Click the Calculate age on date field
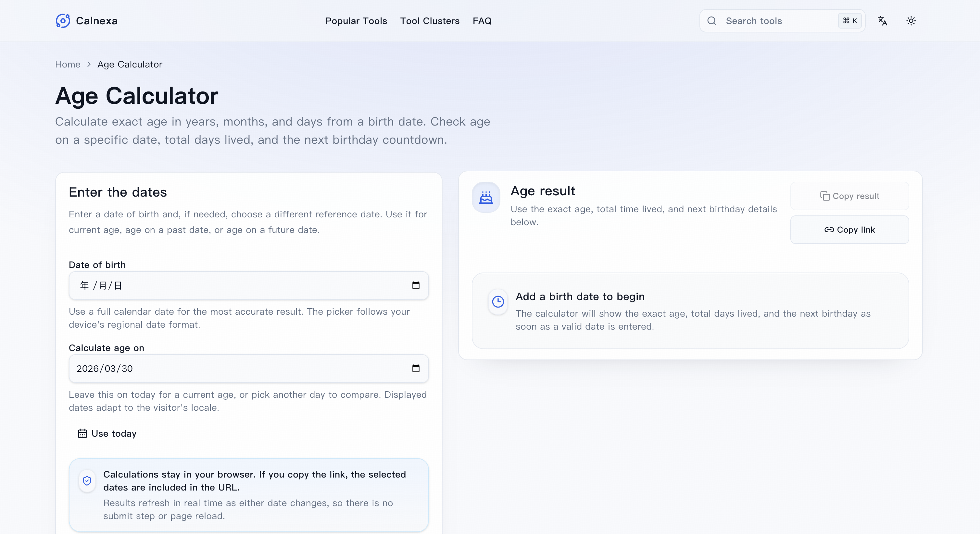 coord(248,368)
